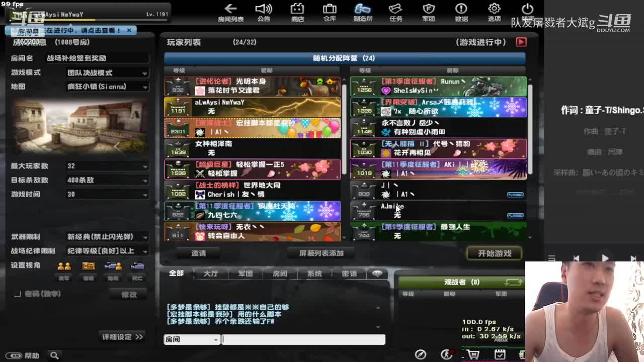
Task: Open the 仓库 warehouse icon
Action: [330, 12]
